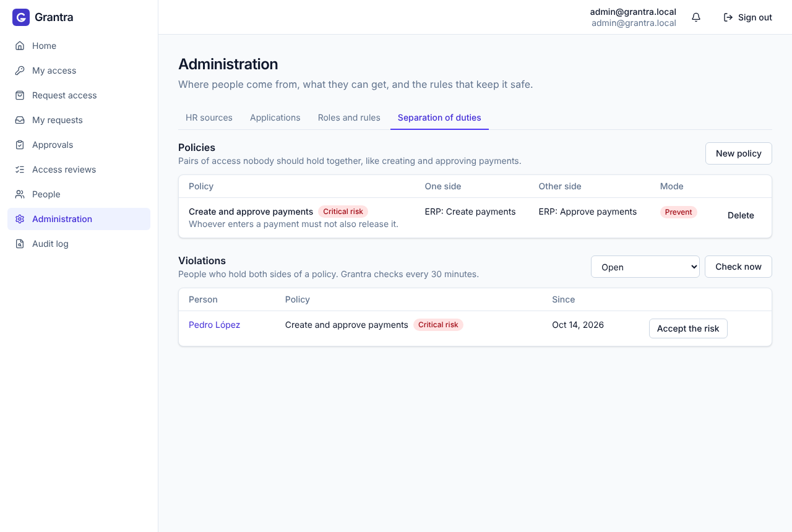Click the Oct 14, 2026 date
Image resolution: width=792 pixels, height=532 pixels.
578,325
